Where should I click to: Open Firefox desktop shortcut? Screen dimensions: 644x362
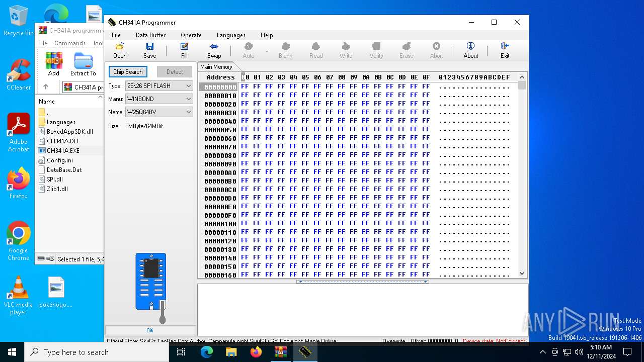18,183
